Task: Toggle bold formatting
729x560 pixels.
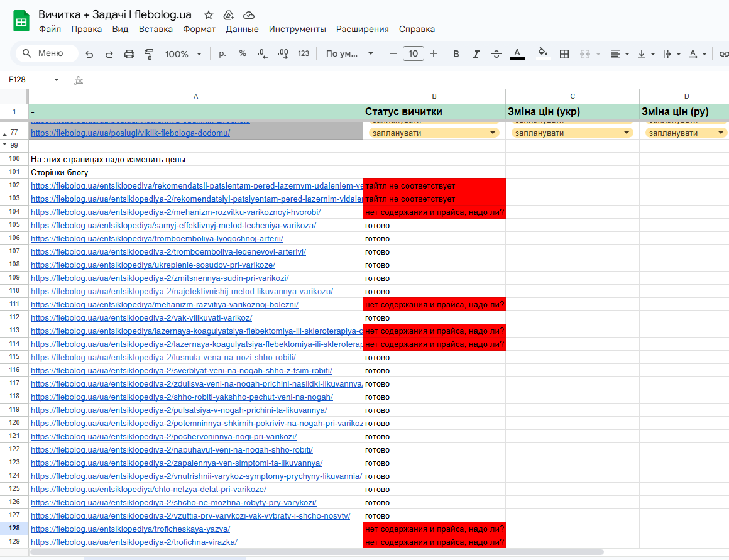Action: 456,54
